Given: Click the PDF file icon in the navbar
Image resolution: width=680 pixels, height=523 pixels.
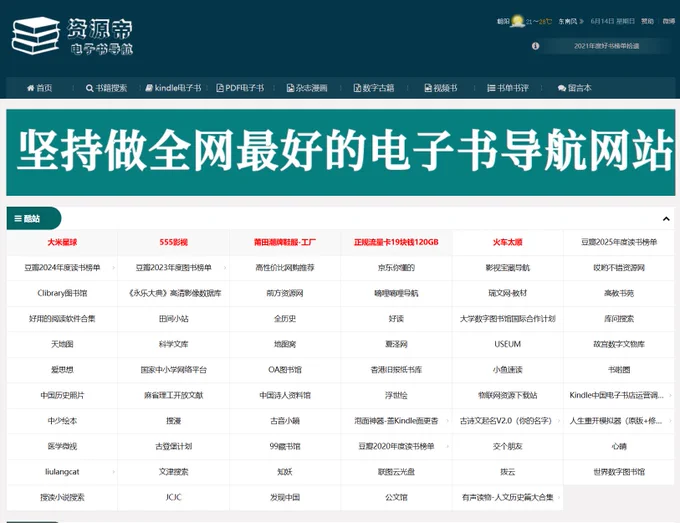Looking at the screenshot, I should point(220,88).
